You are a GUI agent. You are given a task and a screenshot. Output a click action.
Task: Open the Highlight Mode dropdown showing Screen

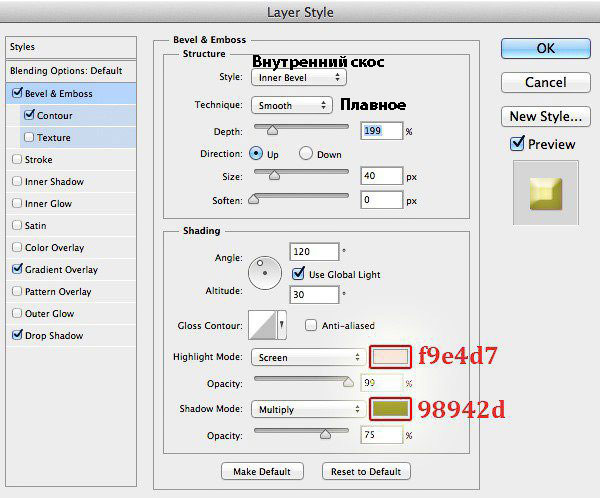308,357
